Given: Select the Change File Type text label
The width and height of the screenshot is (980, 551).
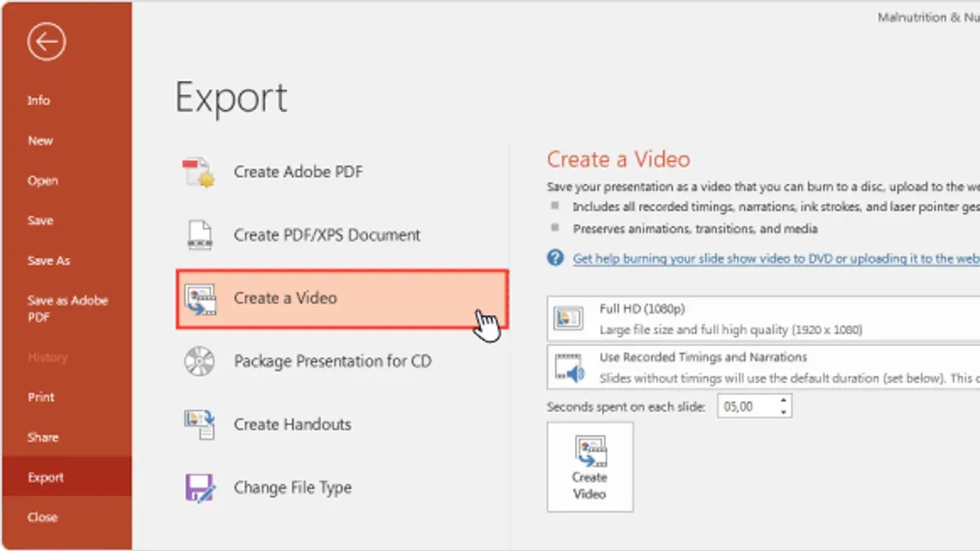Looking at the screenshot, I should click(292, 488).
